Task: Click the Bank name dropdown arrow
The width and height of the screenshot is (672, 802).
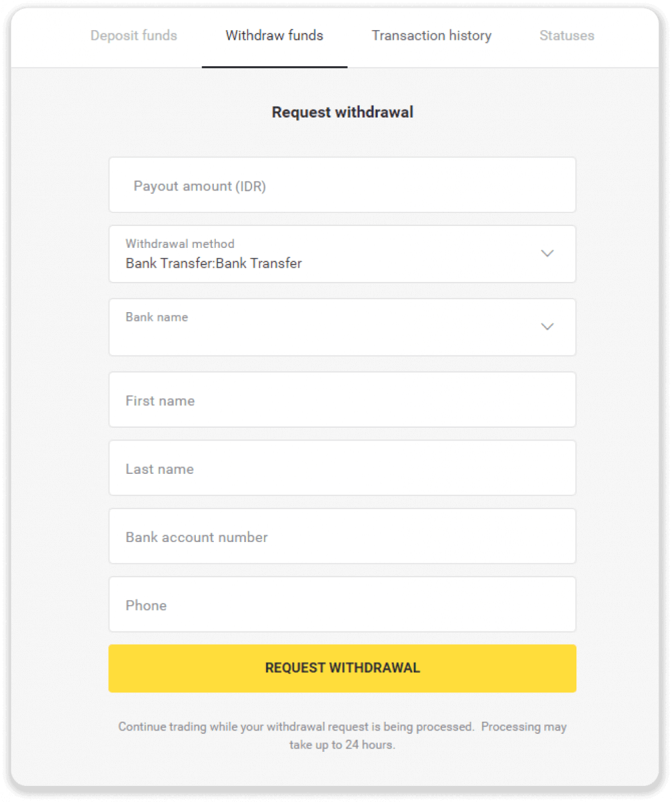Action: (x=548, y=327)
